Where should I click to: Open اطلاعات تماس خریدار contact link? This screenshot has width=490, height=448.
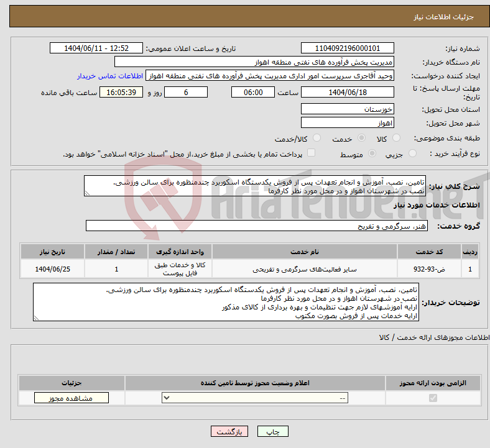110,76
